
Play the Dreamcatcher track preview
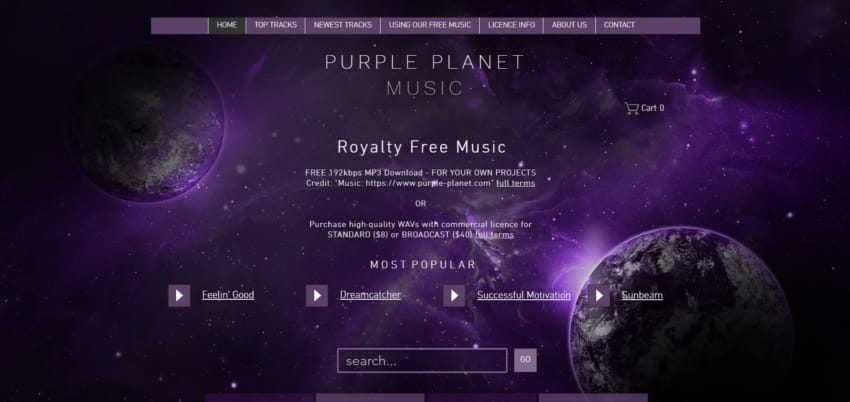coord(317,295)
